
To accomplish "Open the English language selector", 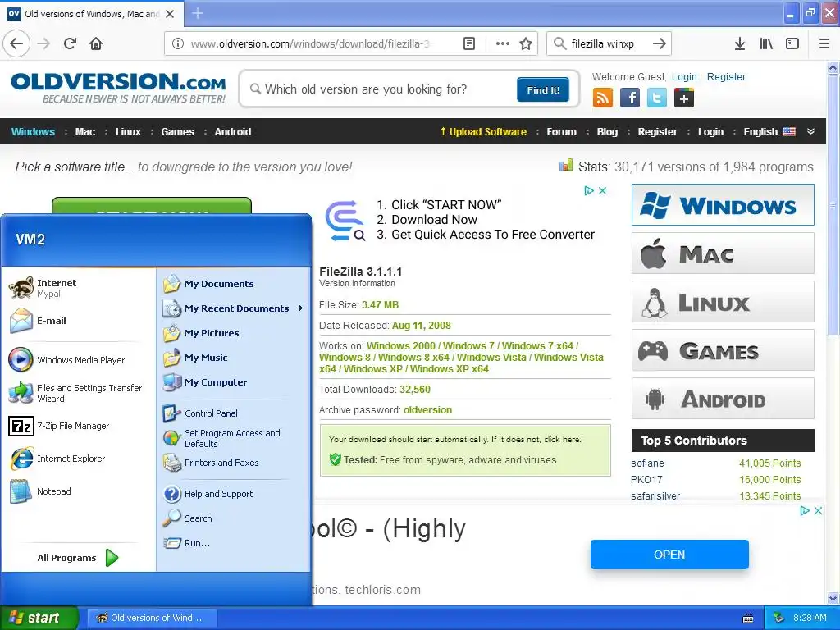I will pyautogui.click(x=769, y=132).
